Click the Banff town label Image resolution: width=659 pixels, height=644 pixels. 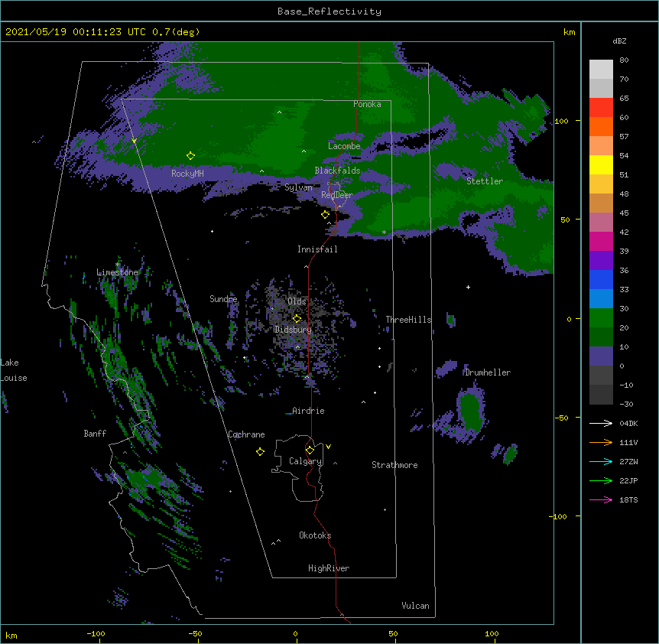click(95, 434)
